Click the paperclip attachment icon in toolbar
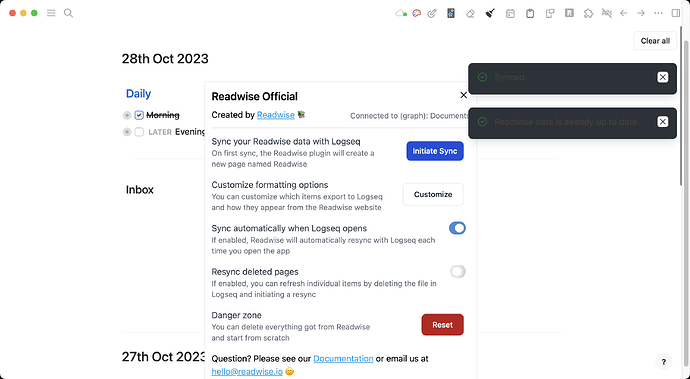Screen dimensions: 690x379 [x=432, y=13]
